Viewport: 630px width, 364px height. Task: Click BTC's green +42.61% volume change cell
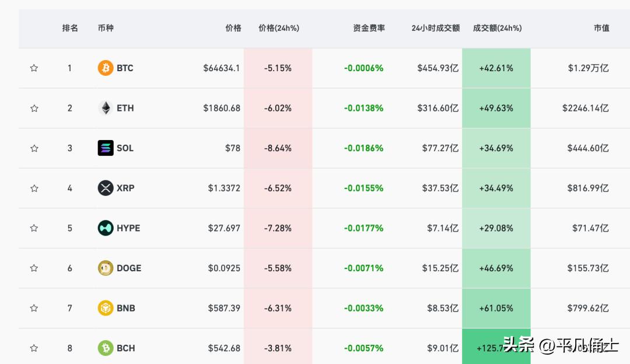496,68
